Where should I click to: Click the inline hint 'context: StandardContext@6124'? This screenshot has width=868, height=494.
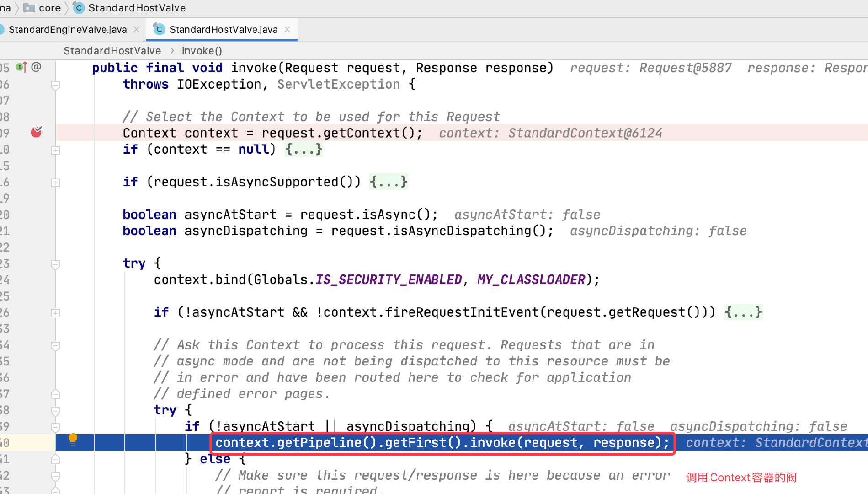tap(550, 133)
